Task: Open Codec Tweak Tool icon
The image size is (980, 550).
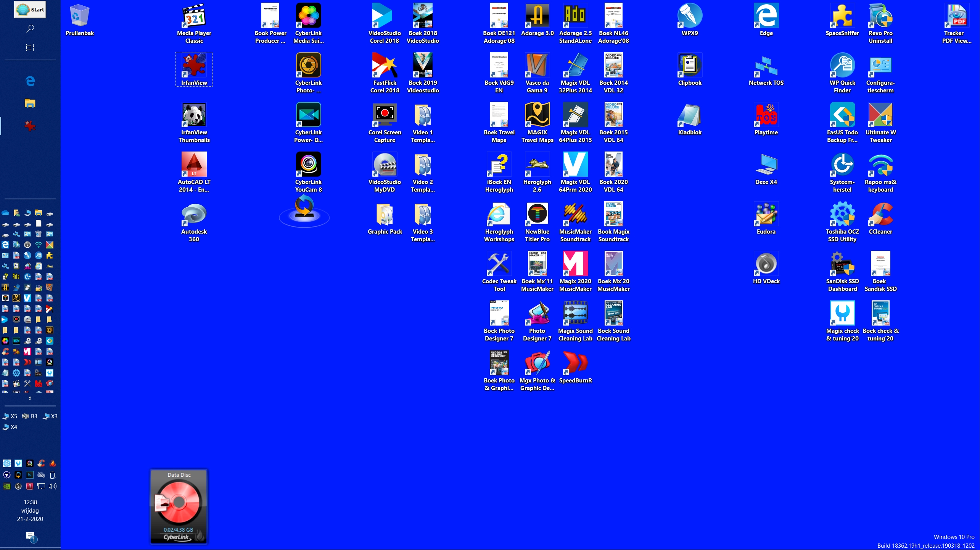Action: pyautogui.click(x=499, y=272)
